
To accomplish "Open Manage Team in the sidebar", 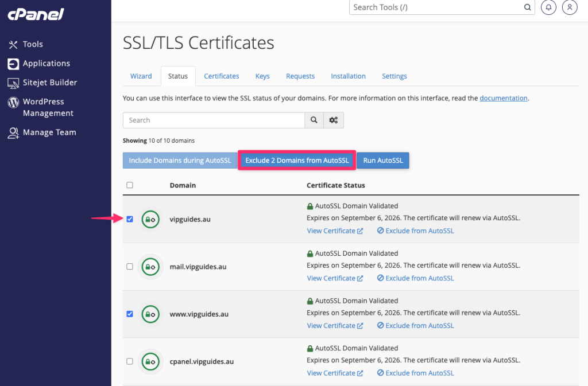I will click(42, 132).
